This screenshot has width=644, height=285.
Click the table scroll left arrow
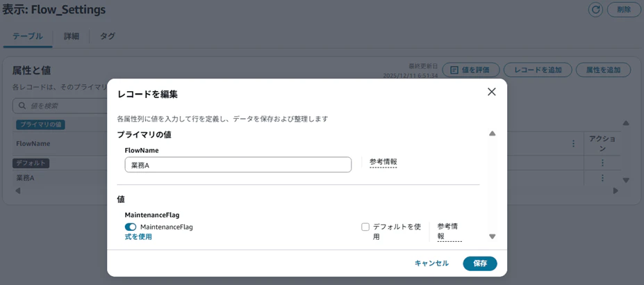click(x=17, y=190)
